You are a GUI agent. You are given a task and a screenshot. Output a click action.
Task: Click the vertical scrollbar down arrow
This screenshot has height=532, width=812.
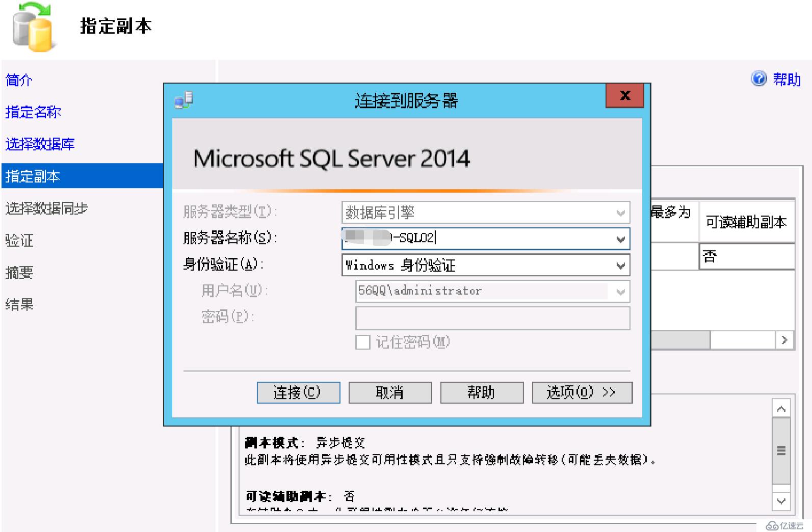point(781,501)
